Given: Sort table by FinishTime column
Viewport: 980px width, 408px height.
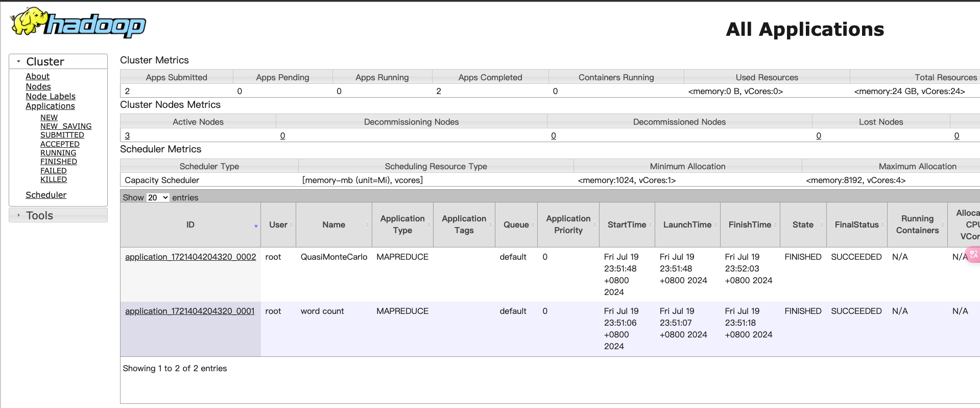Looking at the screenshot, I should [x=750, y=224].
